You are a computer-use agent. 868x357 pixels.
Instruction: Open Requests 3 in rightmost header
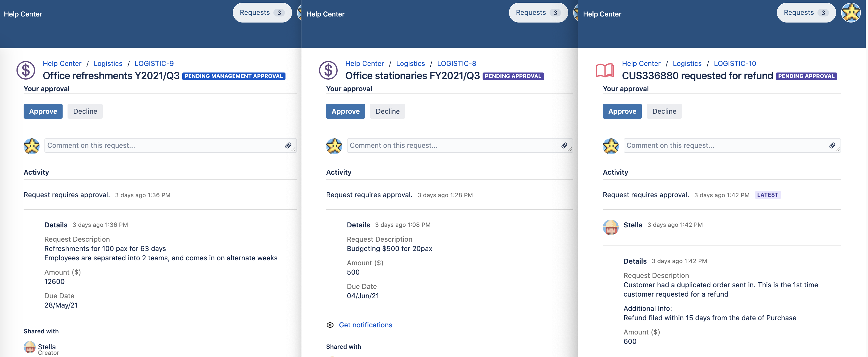coord(806,13)
